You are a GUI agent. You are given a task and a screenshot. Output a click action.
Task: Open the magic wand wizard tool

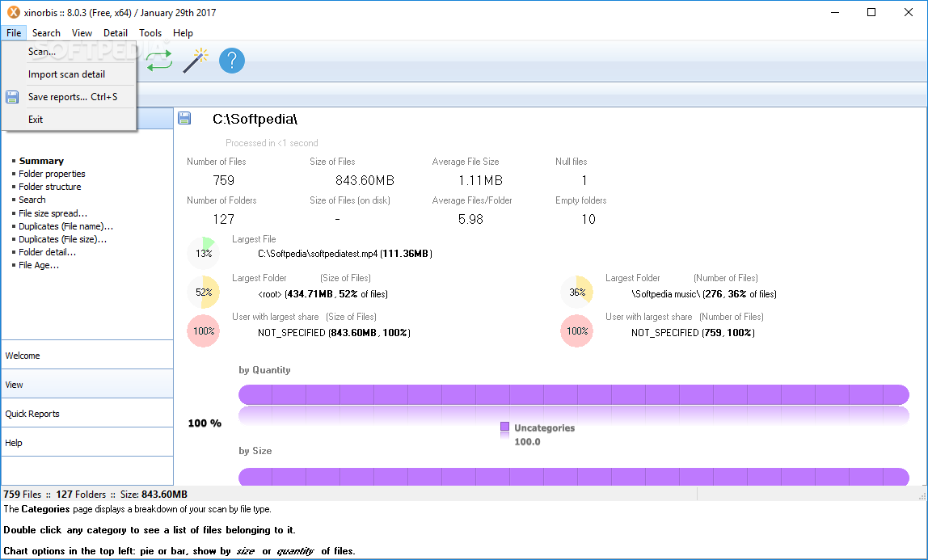196,61
